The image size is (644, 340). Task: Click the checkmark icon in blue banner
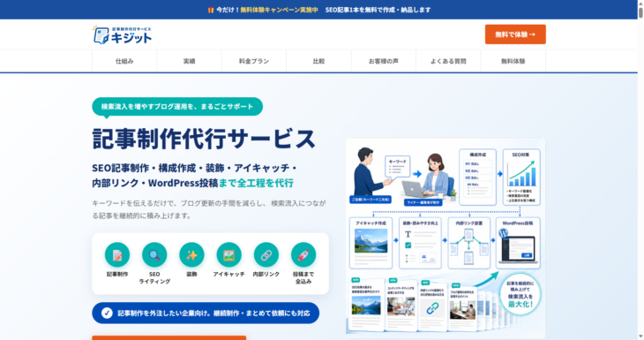pyautogui.click(x=107, y=314)
